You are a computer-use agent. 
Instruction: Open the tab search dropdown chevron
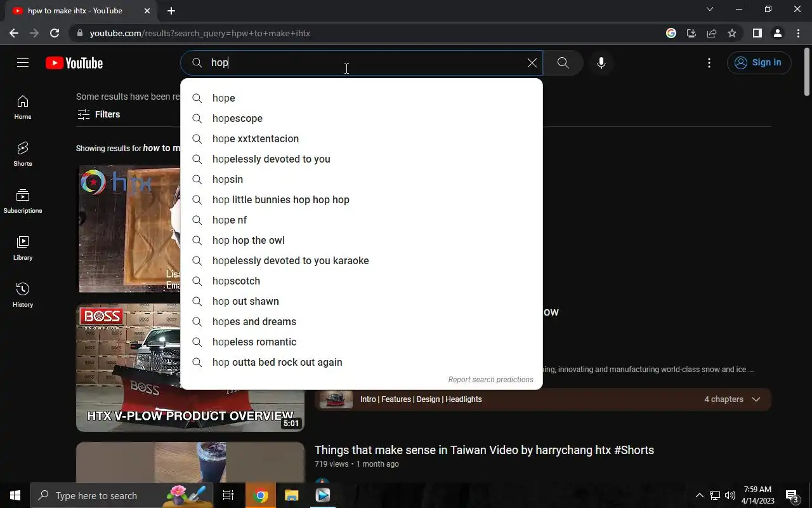coord(710,10)
